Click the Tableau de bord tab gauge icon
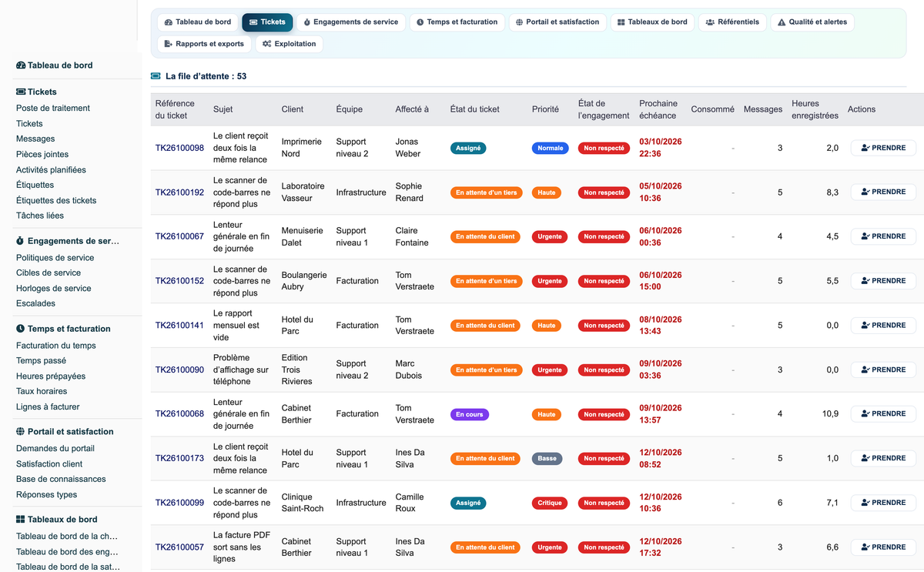924x572 pixels. pos(169,22)
